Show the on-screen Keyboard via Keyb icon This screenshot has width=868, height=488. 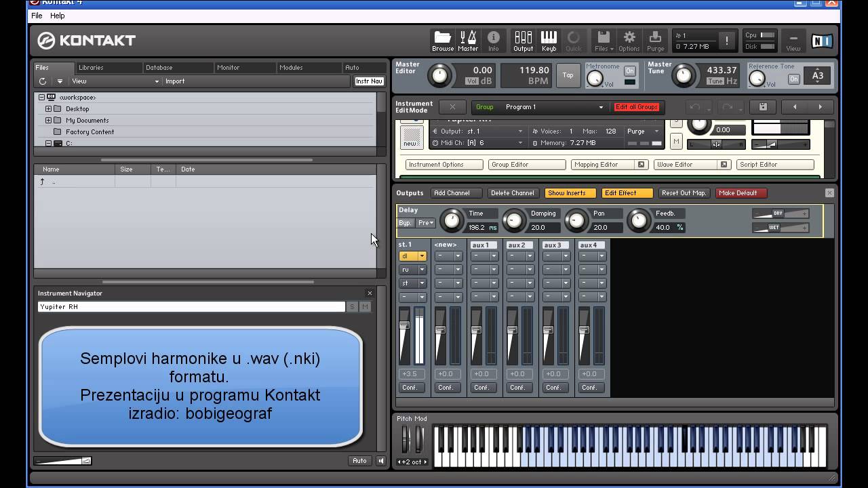coord(549,41)
